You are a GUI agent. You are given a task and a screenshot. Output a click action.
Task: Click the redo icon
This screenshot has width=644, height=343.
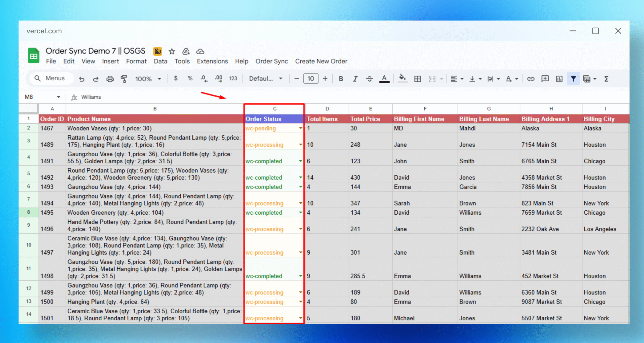pos(96,79)
